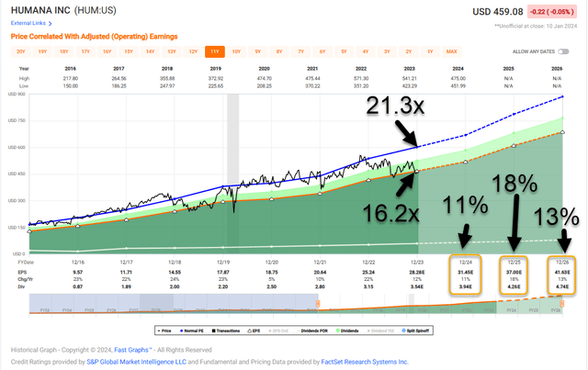Image resolution: width=588 pixels, height=370 pixels.
Task: Toggle Dividends green area in legend
Action: point(347,331)
